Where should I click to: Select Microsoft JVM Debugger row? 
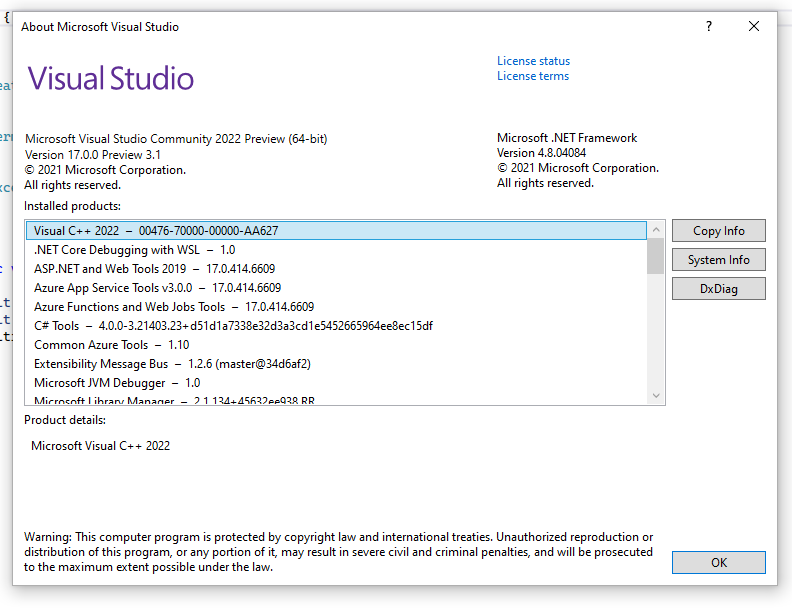tap(336, 383)
